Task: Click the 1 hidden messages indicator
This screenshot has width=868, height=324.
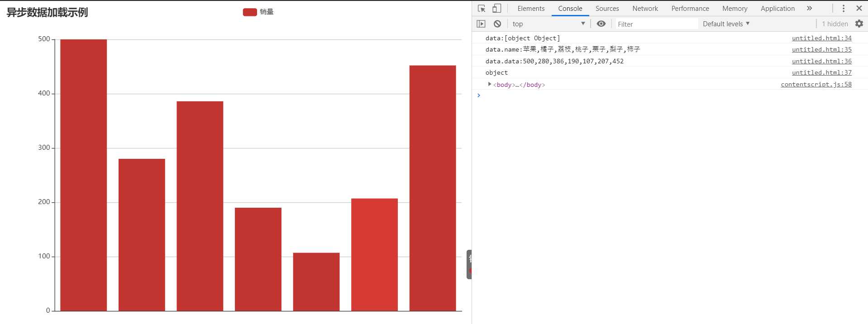Action: pyautogui.click(x=835, y=24)
